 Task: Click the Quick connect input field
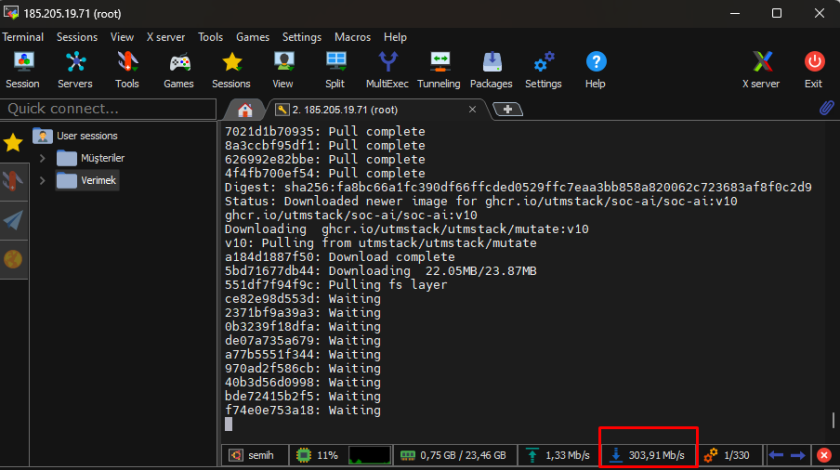coord(108,108)
